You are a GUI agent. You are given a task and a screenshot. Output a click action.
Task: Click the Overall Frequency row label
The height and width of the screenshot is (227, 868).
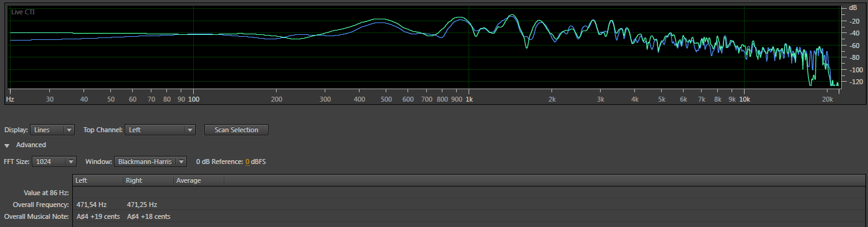point(41,205)
